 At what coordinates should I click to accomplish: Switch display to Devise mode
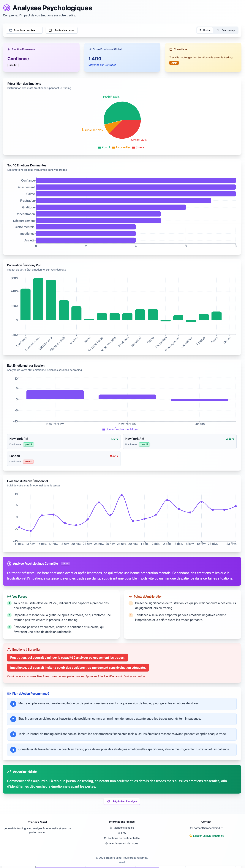pos(205,30)
